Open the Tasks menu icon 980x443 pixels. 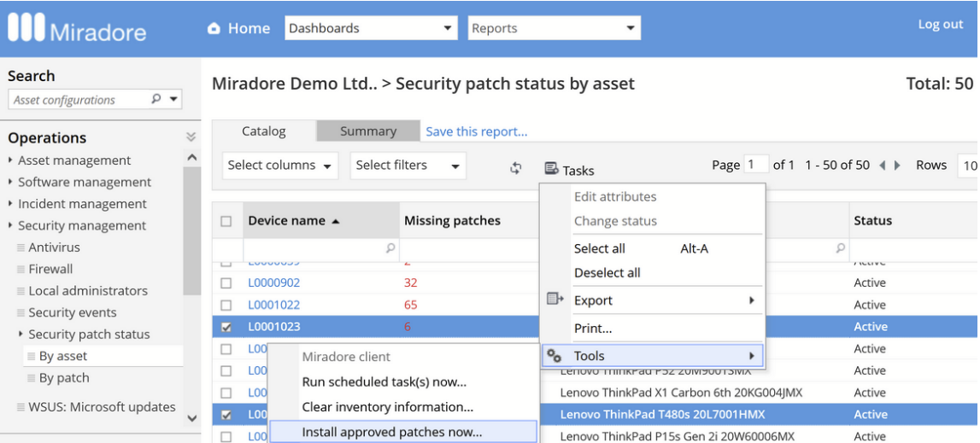(550, 168)
